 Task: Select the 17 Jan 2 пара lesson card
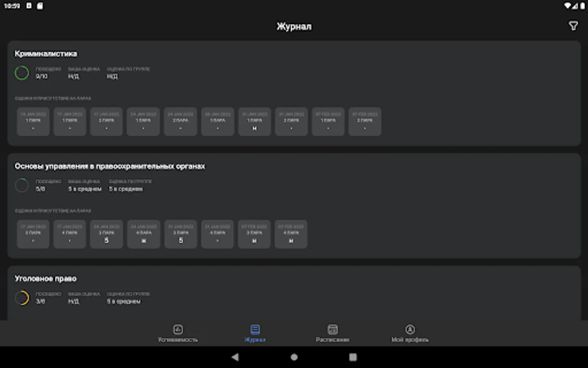(x=107, y=121)
